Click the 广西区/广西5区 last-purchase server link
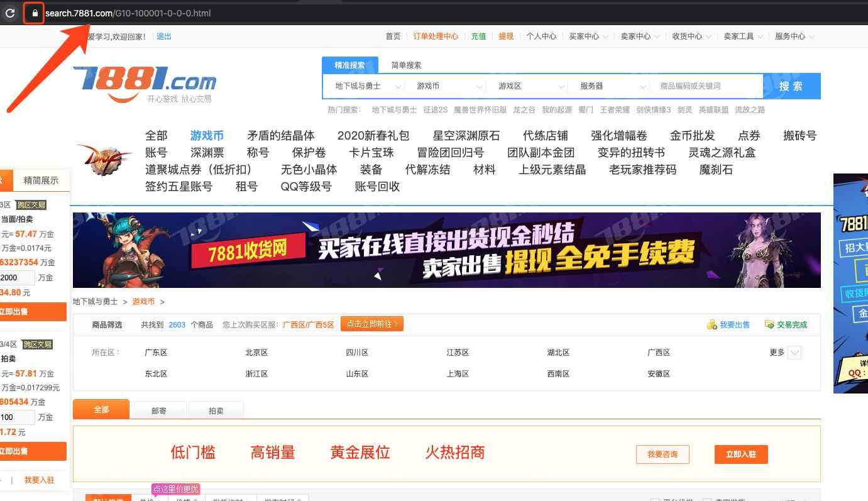 [x=309, y=325]
